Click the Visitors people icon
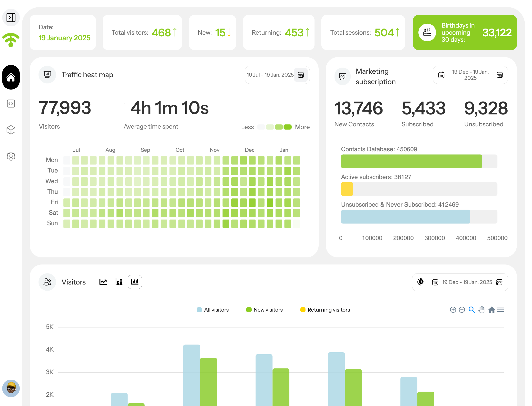This screenshot has width=532, height=406. coord(47,282)
